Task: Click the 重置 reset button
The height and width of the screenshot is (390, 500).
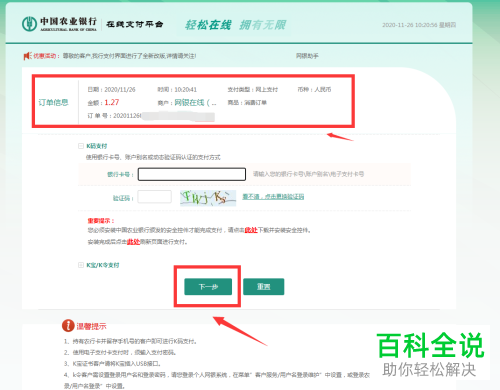Action: [x=264, y=287]
